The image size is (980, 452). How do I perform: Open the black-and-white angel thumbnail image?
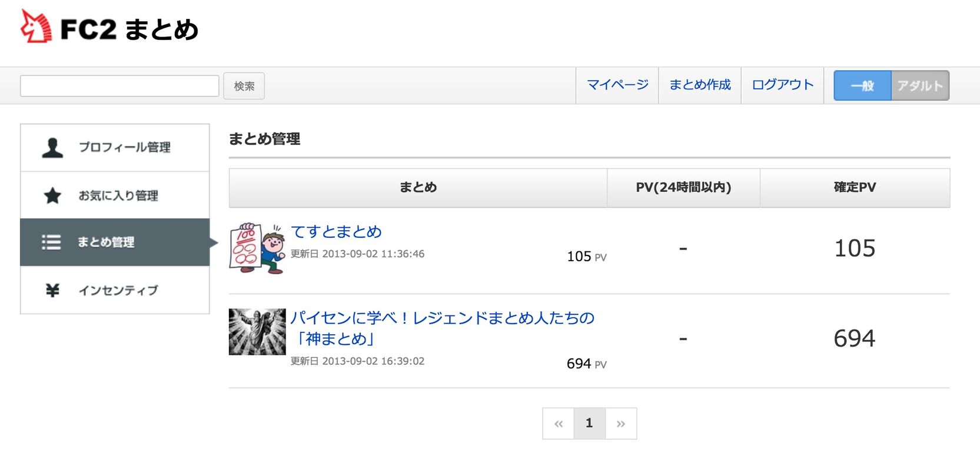[257, 332]
